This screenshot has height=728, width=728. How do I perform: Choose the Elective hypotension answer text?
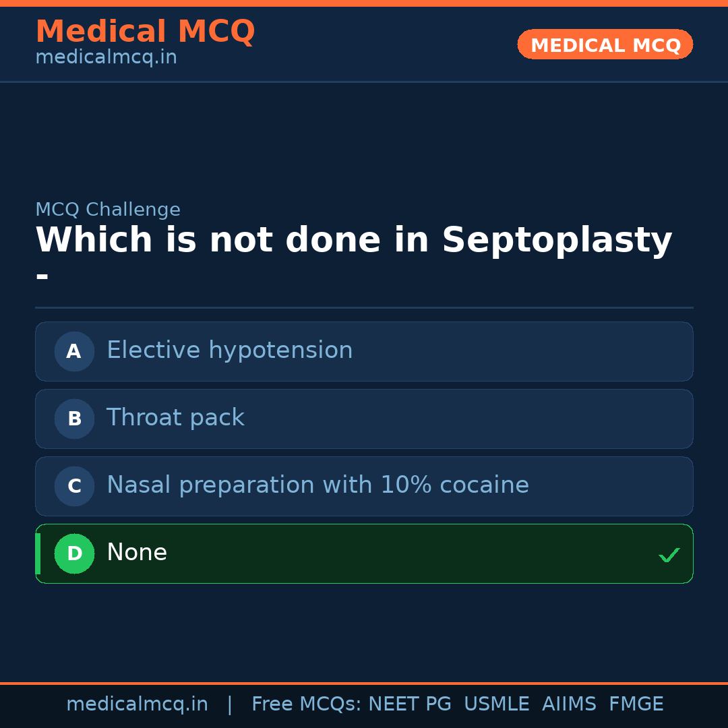point(229,351)
